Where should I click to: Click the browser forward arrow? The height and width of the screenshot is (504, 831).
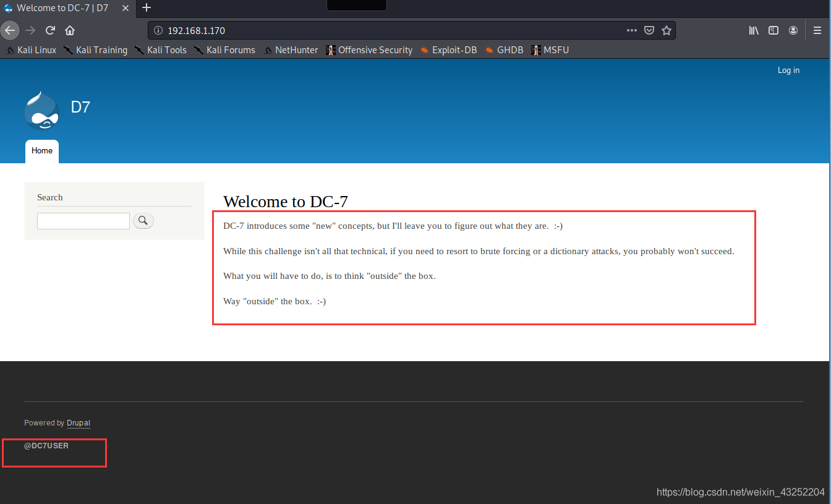(30, 30)
